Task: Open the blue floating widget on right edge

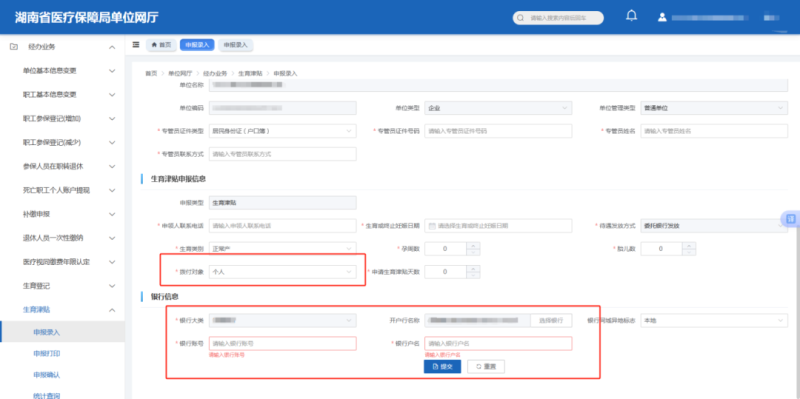Action: coord(791,219)
